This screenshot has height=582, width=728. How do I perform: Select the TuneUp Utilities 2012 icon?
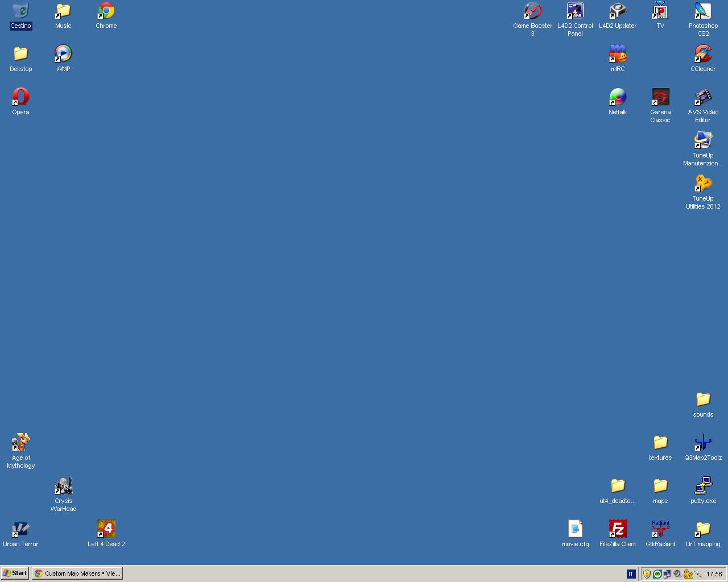pos(703,184)
